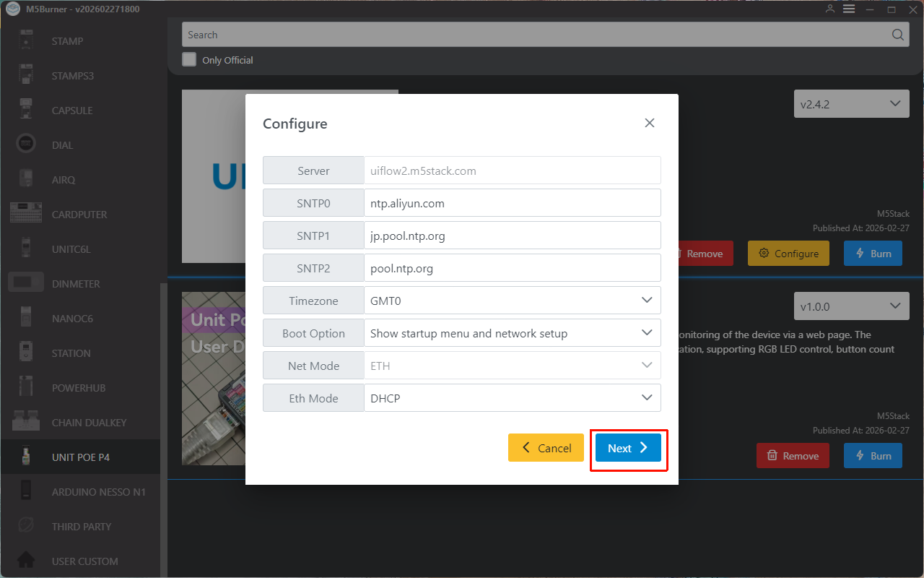This screenshot has width=924, height=578.
Task: Click the User Custom home icon
Action: [x=26, y=561]
